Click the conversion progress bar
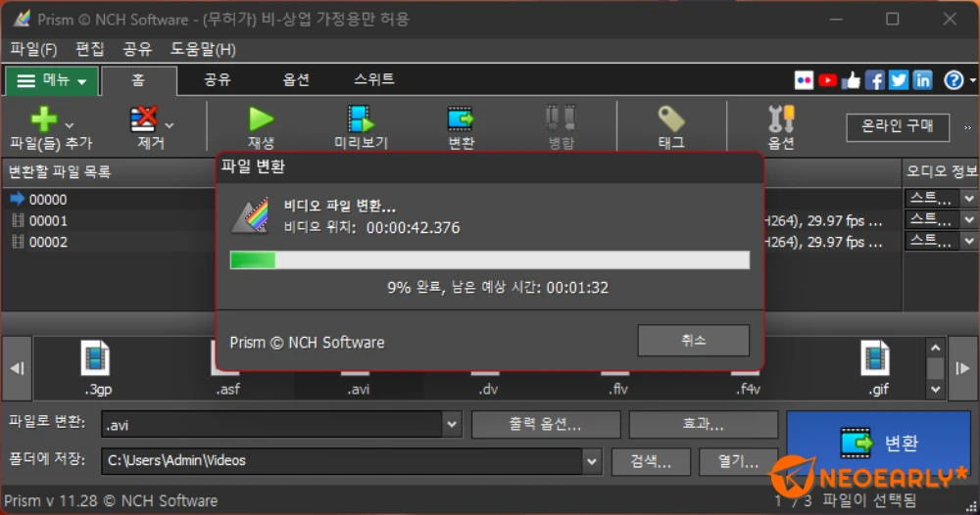 pyautogui.click(x=490, y=259)
